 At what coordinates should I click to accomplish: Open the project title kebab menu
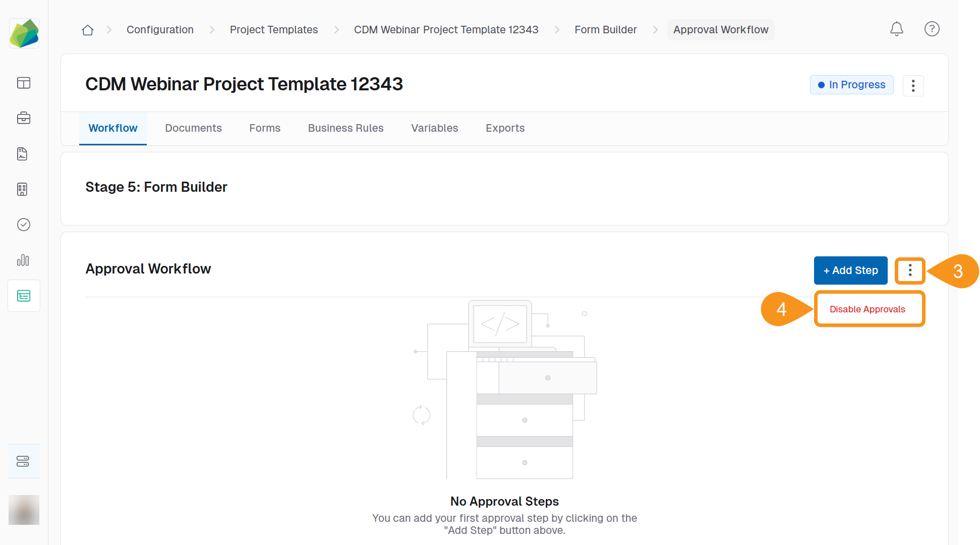(x=913, y=86)
